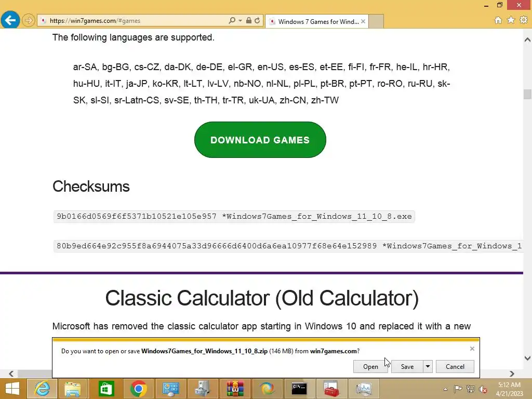
Task: Click the Action Center flag icon
Action: pyautogui.click(x=458, y=389)
